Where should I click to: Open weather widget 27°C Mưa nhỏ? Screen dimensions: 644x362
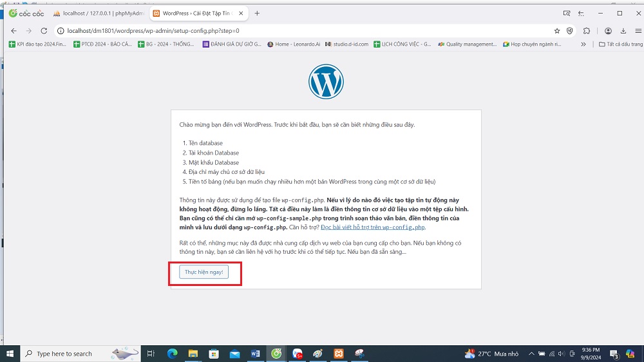pyautogui.click(x=491, y=354)
